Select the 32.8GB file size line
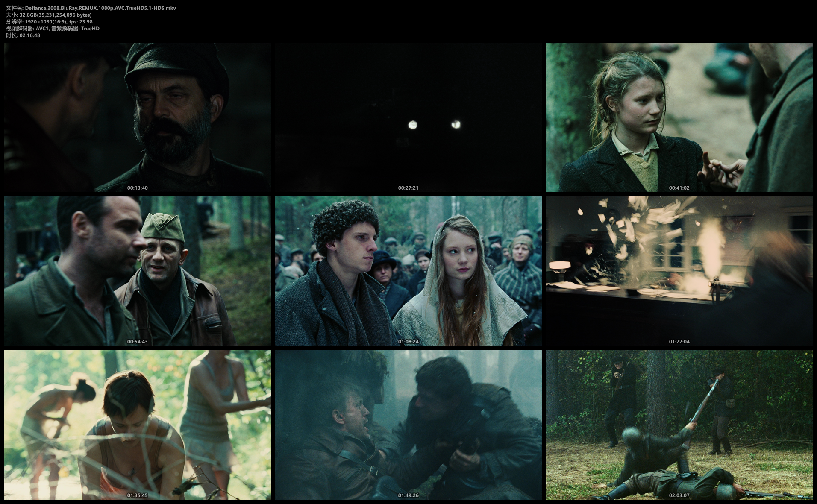The width and height of the screenshot is (817, 504). 49,15
